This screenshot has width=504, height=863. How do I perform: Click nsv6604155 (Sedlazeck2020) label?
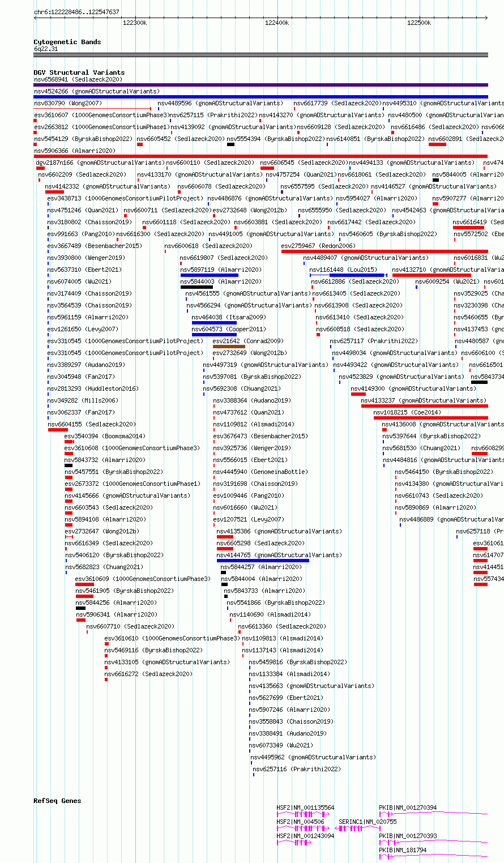coord(92,424)
